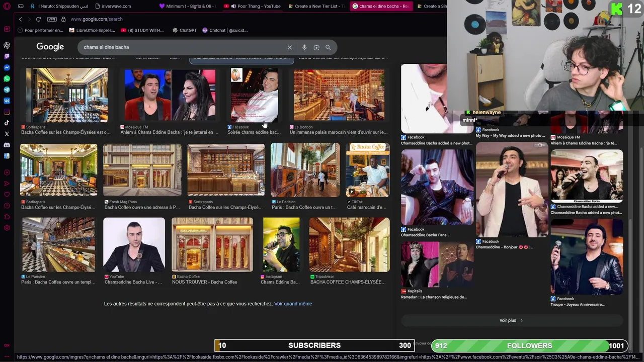Open YouTube Chamseddine Bacha Live thumbnail
The width and height of the screenshot is (644, 362).
click(134, 245)
